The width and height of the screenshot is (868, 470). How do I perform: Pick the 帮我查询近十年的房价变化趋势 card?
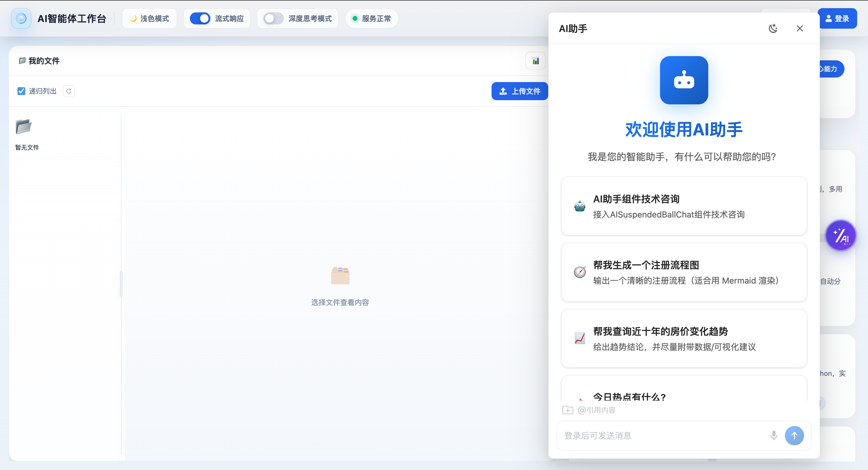click(684, 338)
